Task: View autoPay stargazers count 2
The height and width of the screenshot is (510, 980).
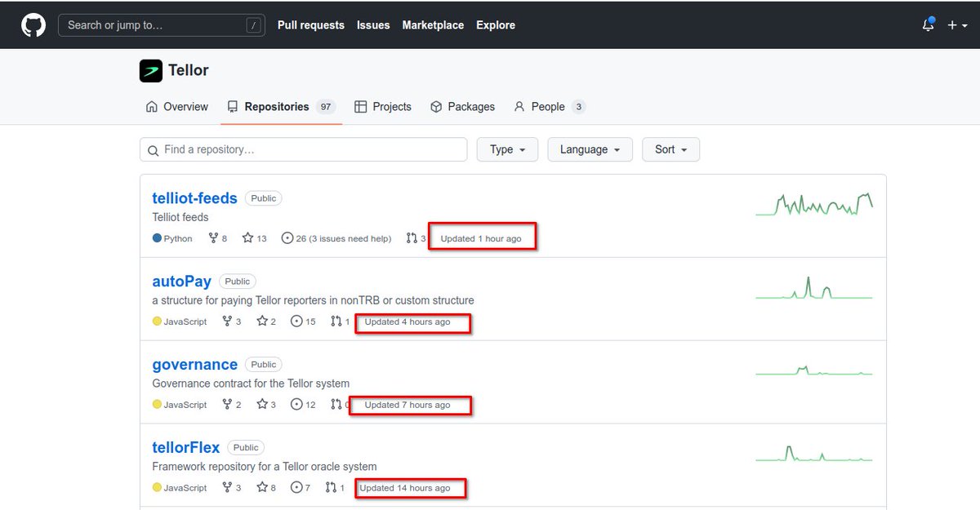Action: (x=266, y=322)
